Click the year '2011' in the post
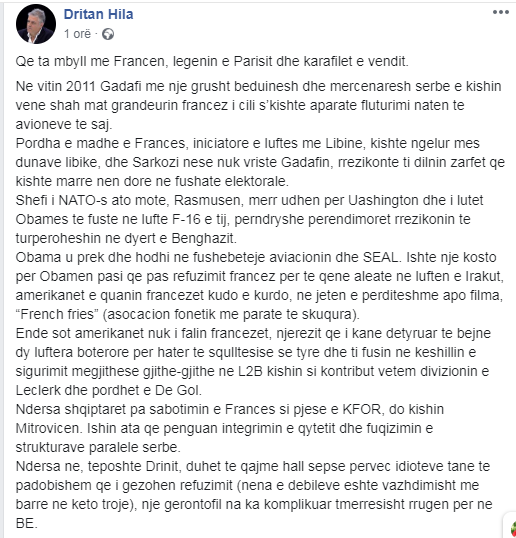516x538 pixels. click(x=81, y=86)
